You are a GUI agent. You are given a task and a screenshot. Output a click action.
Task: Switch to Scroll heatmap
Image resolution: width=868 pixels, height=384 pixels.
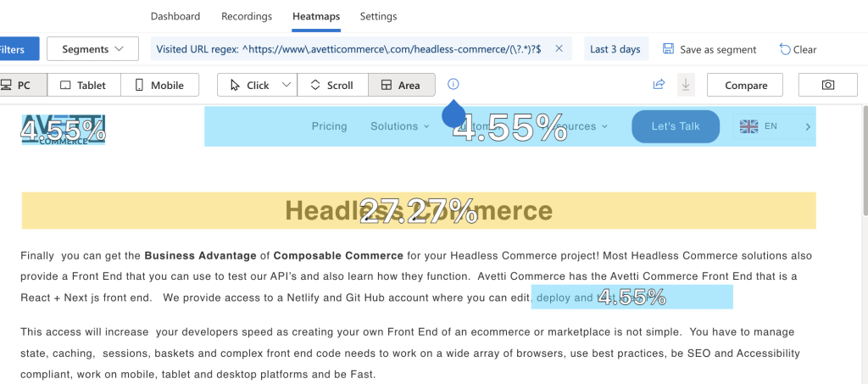pyautogui.click(x=332, y=86)
